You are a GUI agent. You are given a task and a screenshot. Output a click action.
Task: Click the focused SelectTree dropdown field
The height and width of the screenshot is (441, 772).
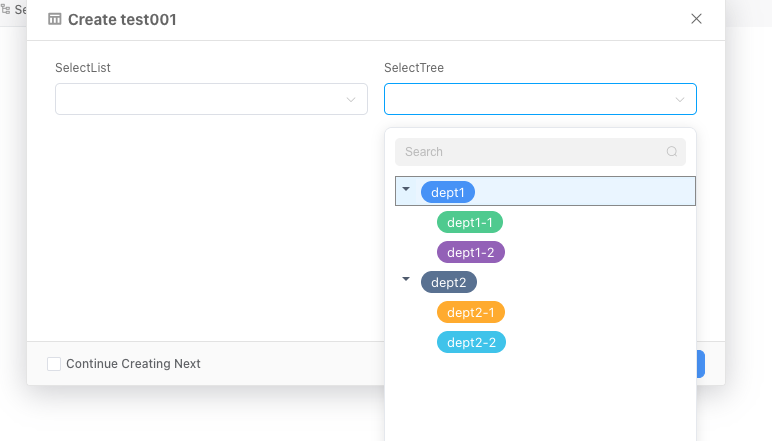point(530,99)
